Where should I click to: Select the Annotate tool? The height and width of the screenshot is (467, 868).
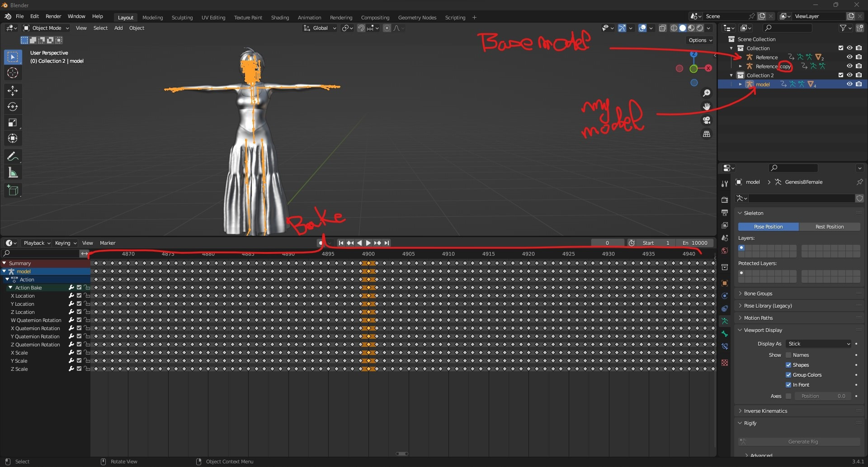pos(13,156)
